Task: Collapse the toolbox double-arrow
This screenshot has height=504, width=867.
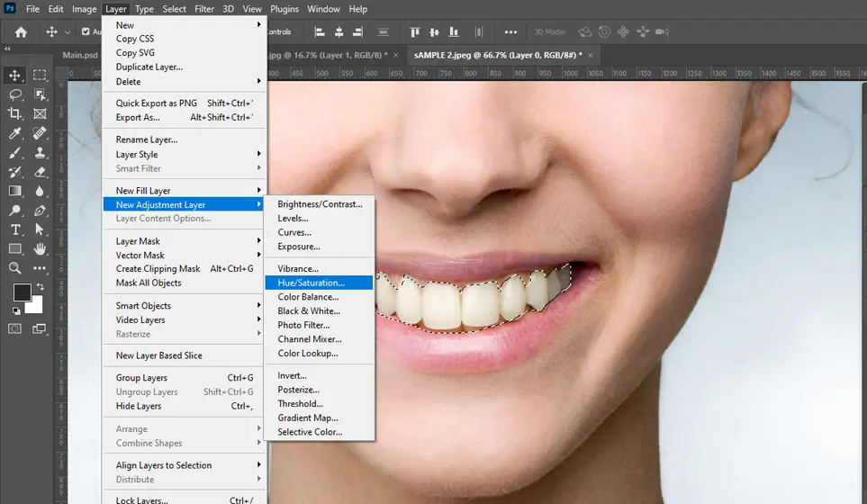Action: [7, 49]
